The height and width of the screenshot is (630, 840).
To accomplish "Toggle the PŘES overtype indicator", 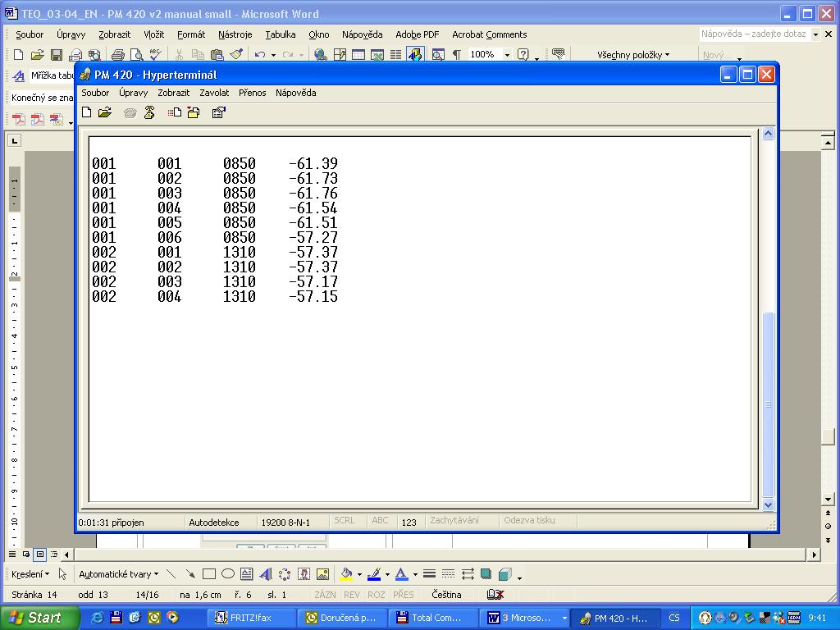I will [x=404, y=595].
